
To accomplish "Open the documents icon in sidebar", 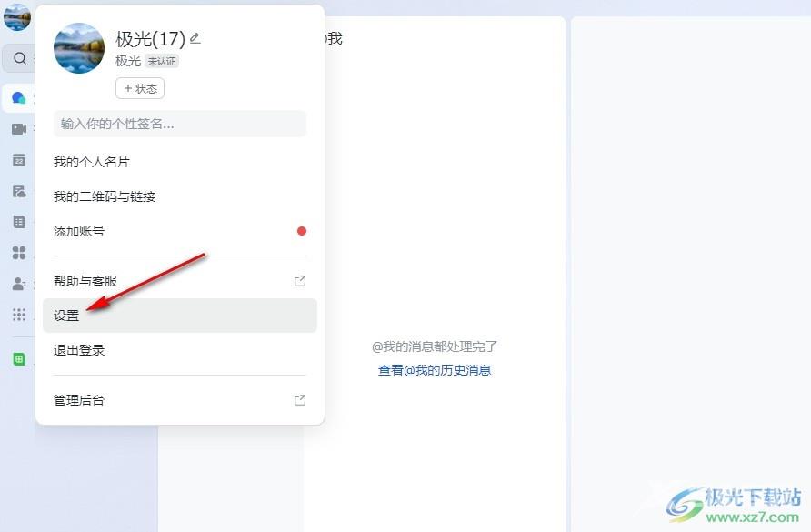I will coord(18,191).
